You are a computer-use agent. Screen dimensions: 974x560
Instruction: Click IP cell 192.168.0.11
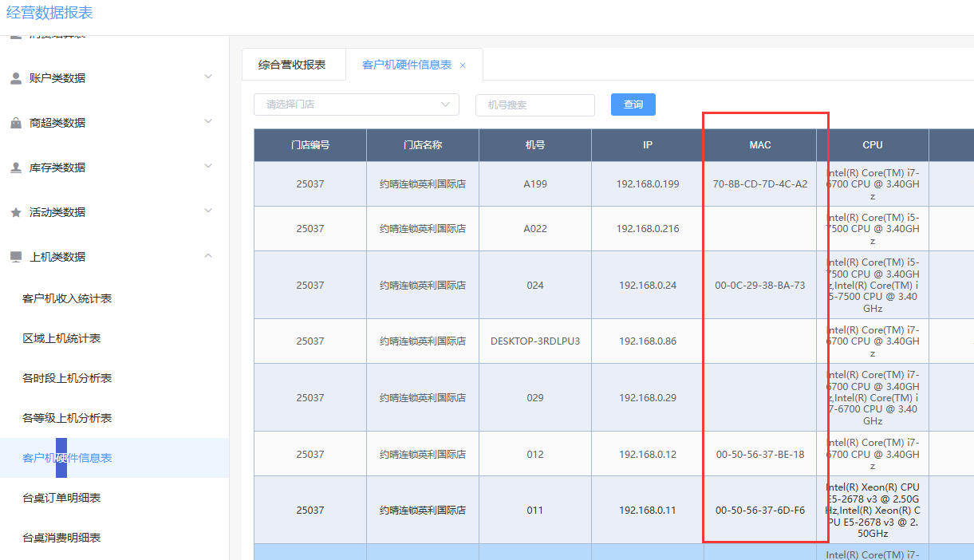[x=648, y=510]
